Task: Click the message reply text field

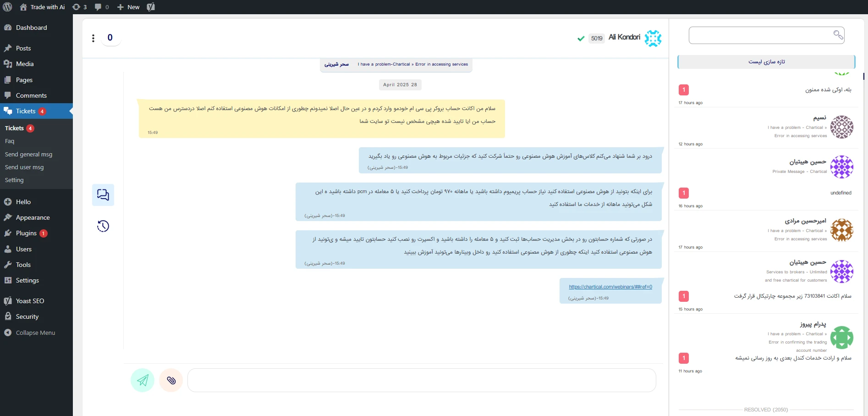Action: (x=422, y=380)
